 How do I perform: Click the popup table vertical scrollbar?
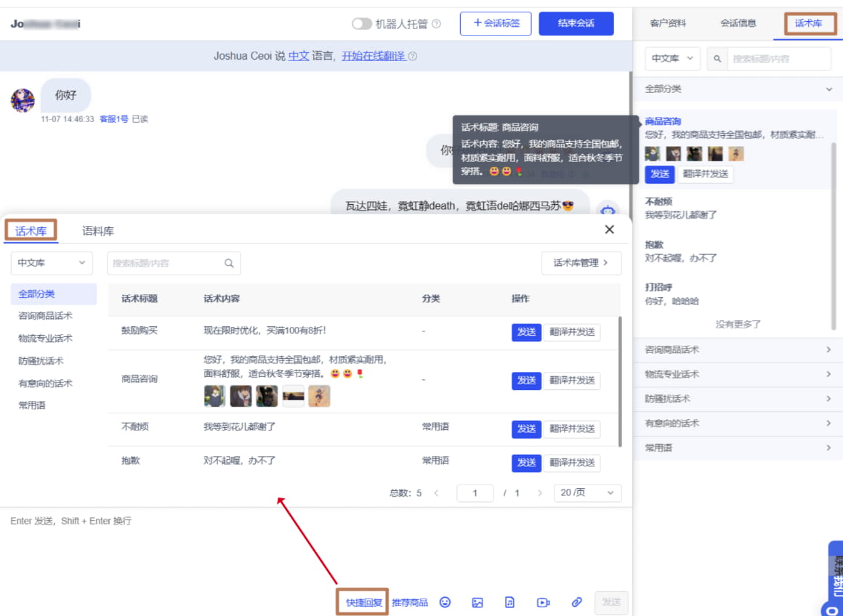[x=620, y=381]
